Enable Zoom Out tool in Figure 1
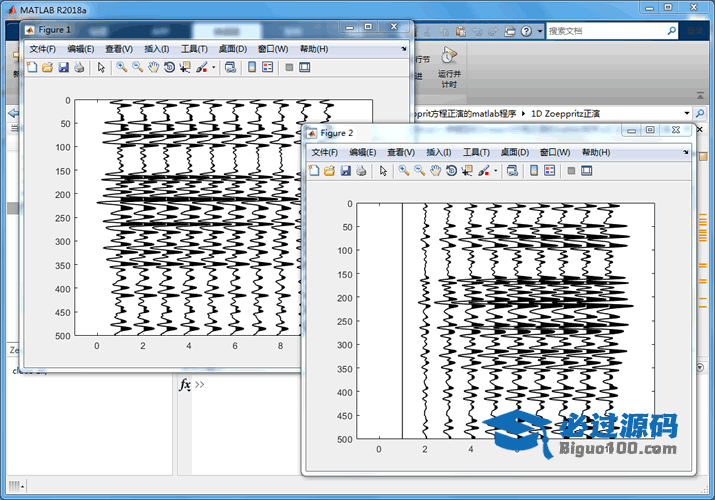 (x=138, y=67)
